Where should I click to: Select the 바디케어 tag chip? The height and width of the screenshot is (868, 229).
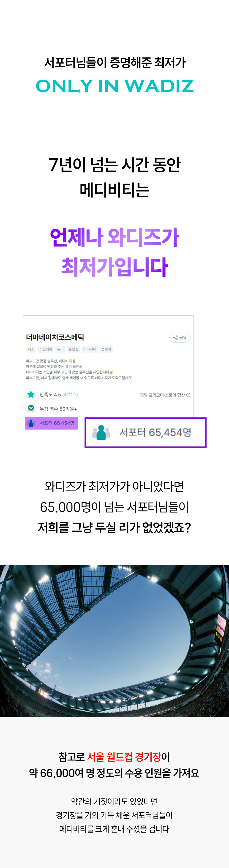90,349
